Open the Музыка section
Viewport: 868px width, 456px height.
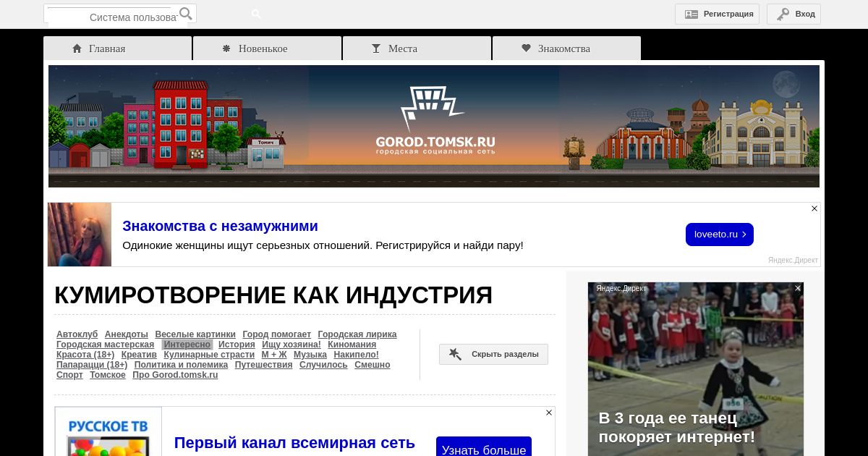click(310, 355)
